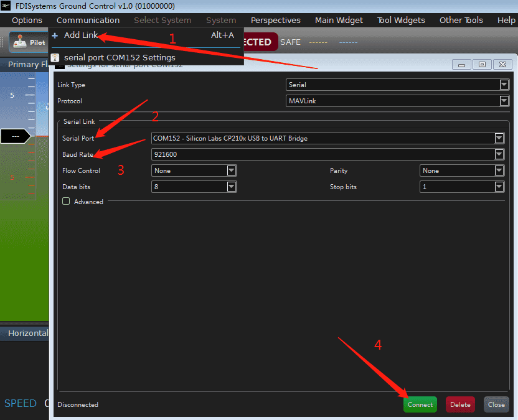This screenshot has width=518, height=420.
Task: Open the Tool Widgets menu
Action: click(x=401, y=20)
